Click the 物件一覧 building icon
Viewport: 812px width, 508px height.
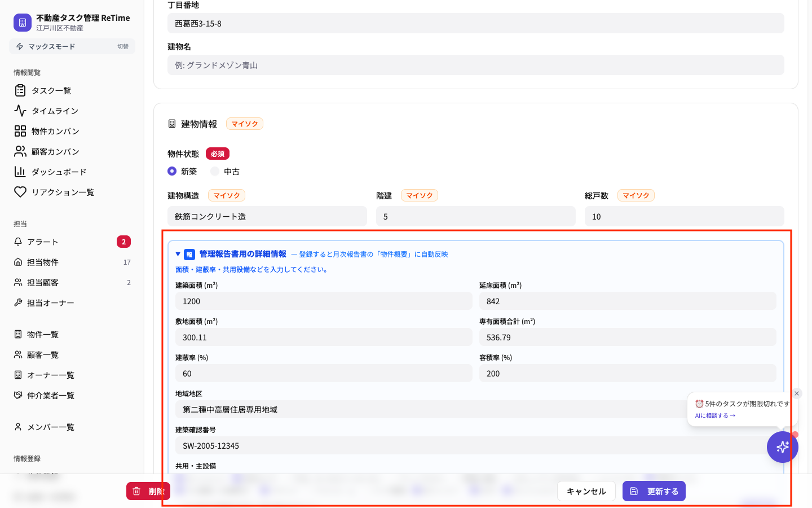pyautogui.click(x=18, y=334)
